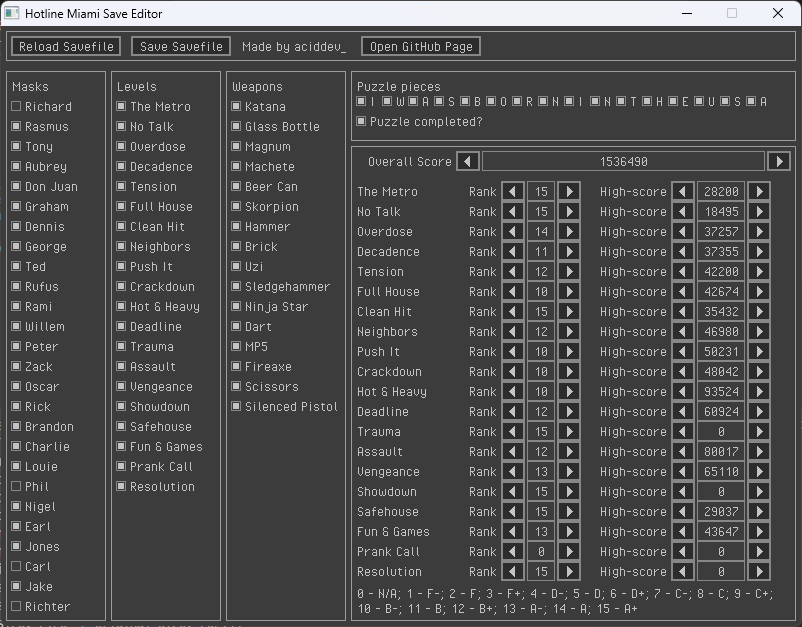Viewport: 802px width, 627px height.
Task: Increase Hot & Heavy rank right arrow
Action: tap(569, 391)
